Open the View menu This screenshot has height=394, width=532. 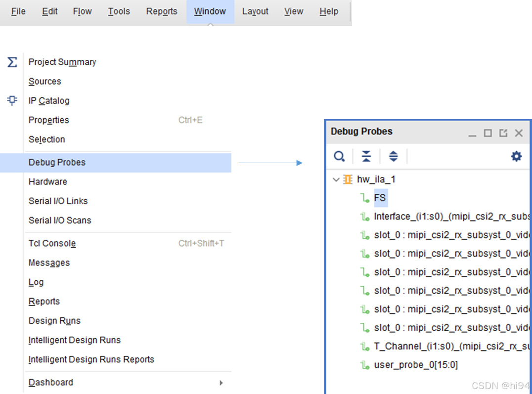(x=294, y=11)
